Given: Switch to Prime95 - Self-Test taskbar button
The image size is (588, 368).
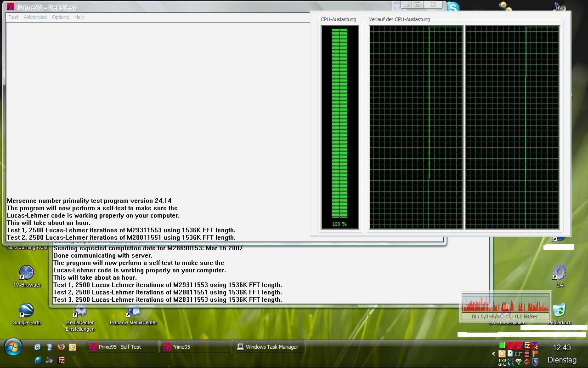Looking at the screenshot, I should pyautogui.click(x=122, y=347).
